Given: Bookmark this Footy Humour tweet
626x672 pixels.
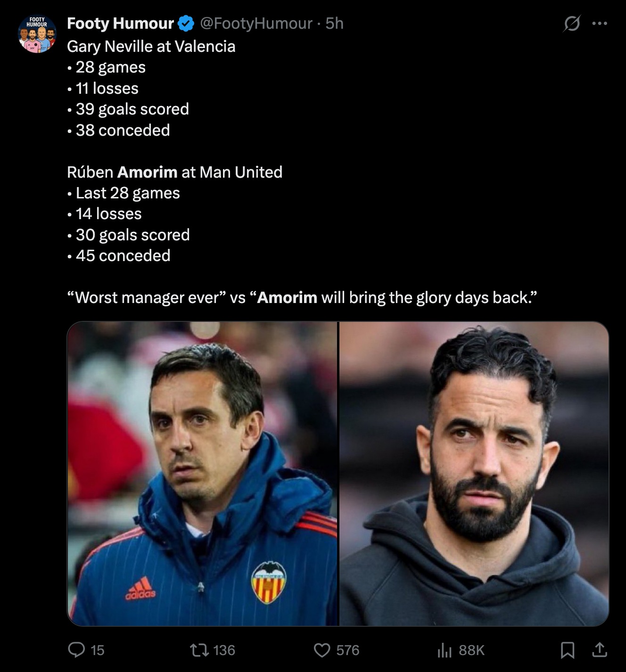Looking at the screenshot, I should point(568,650).
